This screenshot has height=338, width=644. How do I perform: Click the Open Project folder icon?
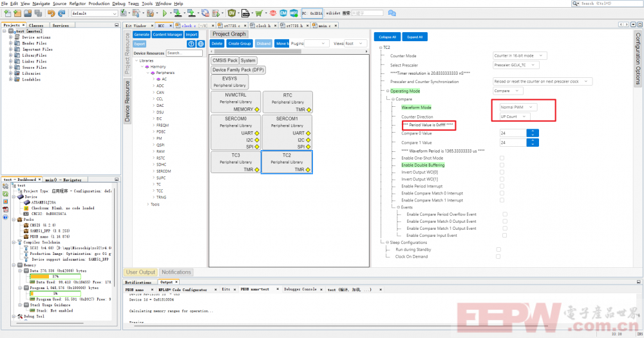[x=28, y=13]
